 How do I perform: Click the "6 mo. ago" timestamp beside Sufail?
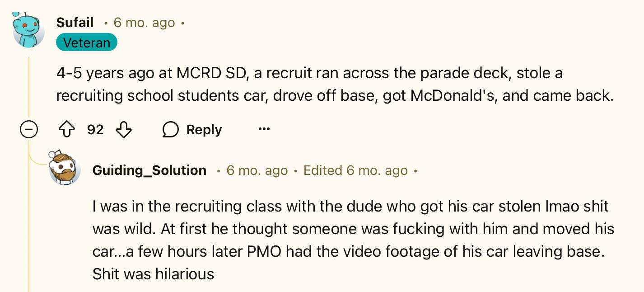(x=144, y=22)
